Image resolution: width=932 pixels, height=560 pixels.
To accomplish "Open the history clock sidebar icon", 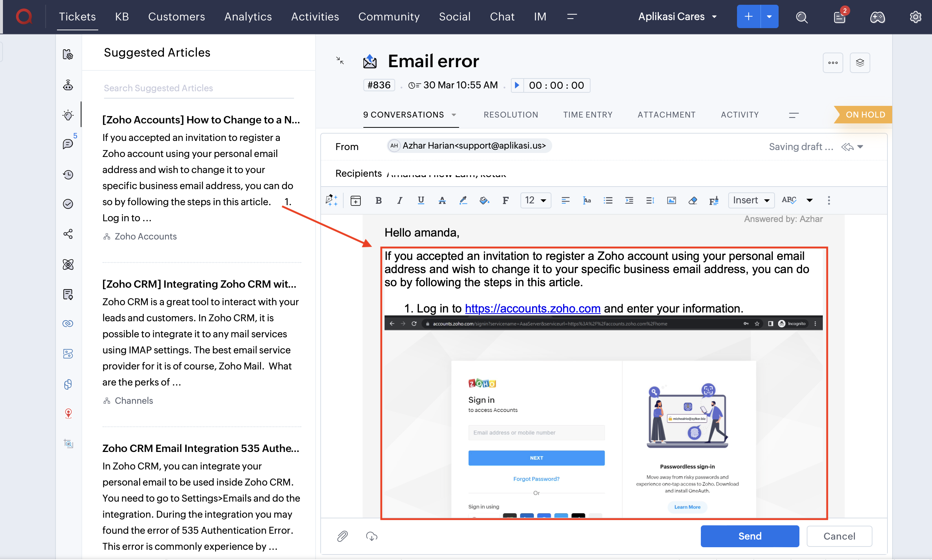I will tap(68, 175).
